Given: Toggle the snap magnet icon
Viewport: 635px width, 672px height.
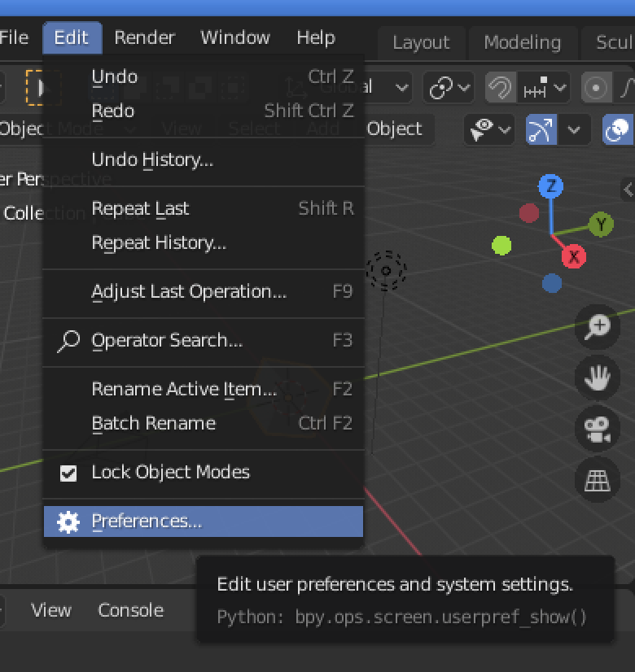Looking at the screenshot, I should coord(501,87).
